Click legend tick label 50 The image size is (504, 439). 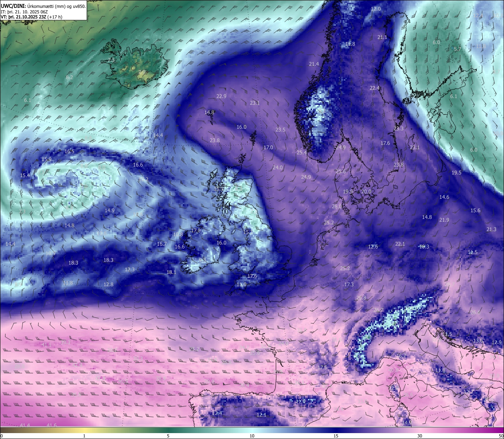(x=501, y=436)
